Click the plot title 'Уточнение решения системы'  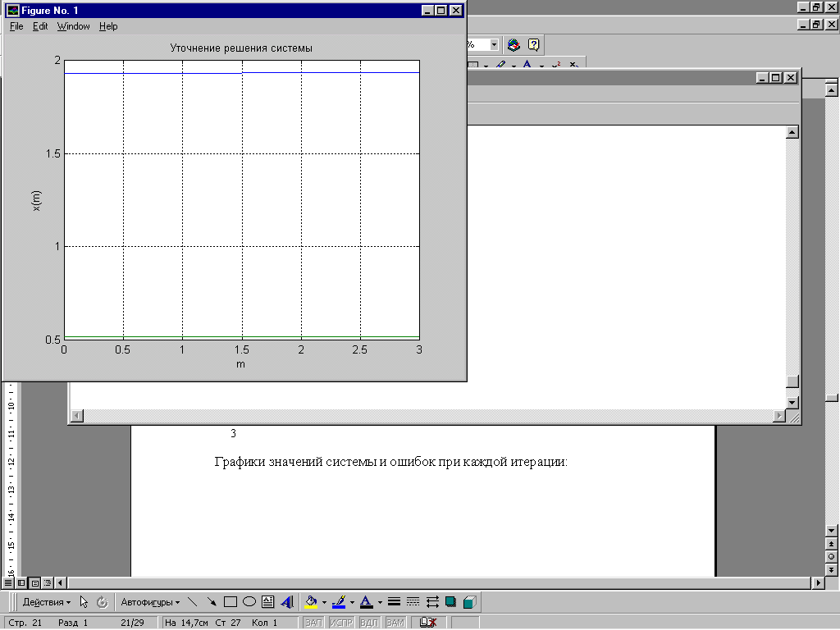241,48
